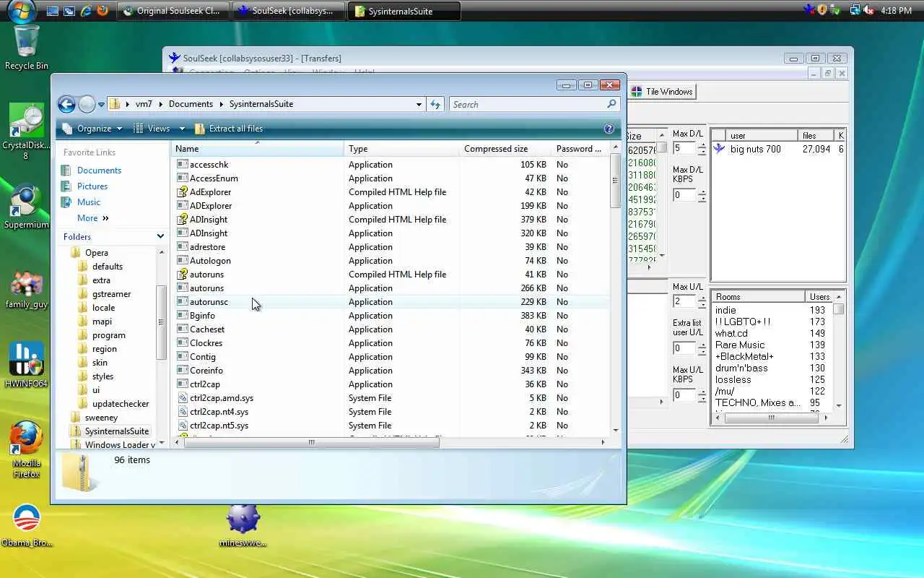Click the AdExplorer help file icon

click(183, 192)
